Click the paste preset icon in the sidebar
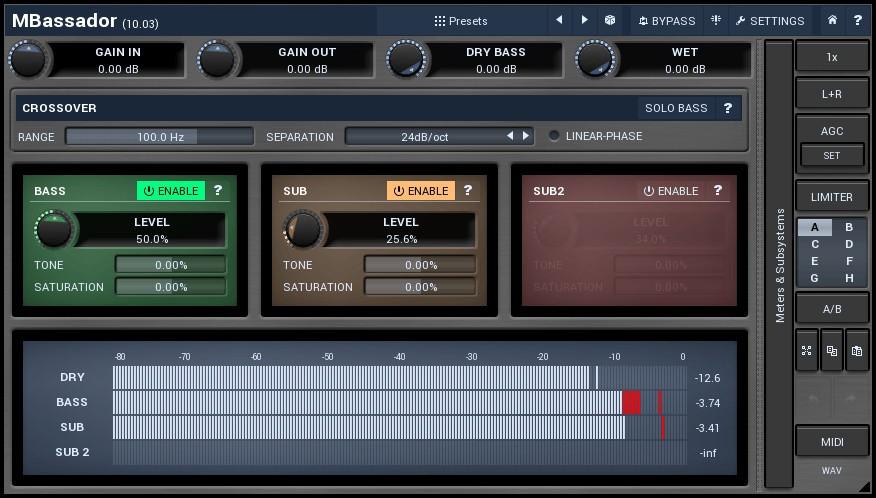Screen dimensions: 876x498 [857, 351]
